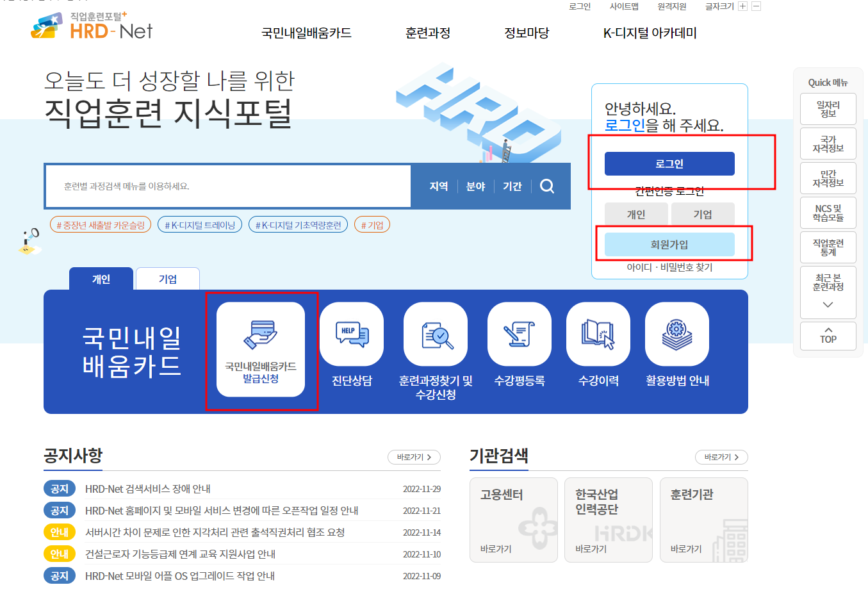The image size is (868, 610).
Task: Click the magnifier search icon
Action: pyautogui.click(x=547, y=186)
